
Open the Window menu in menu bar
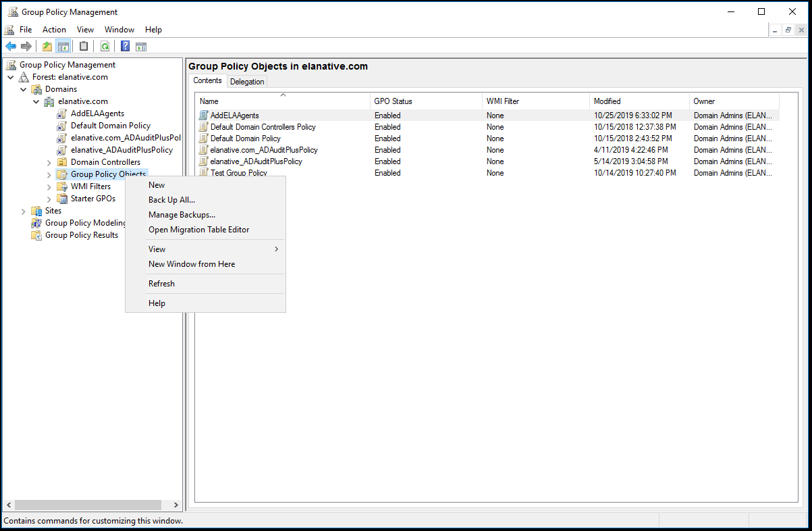click(x=119, y=30)
